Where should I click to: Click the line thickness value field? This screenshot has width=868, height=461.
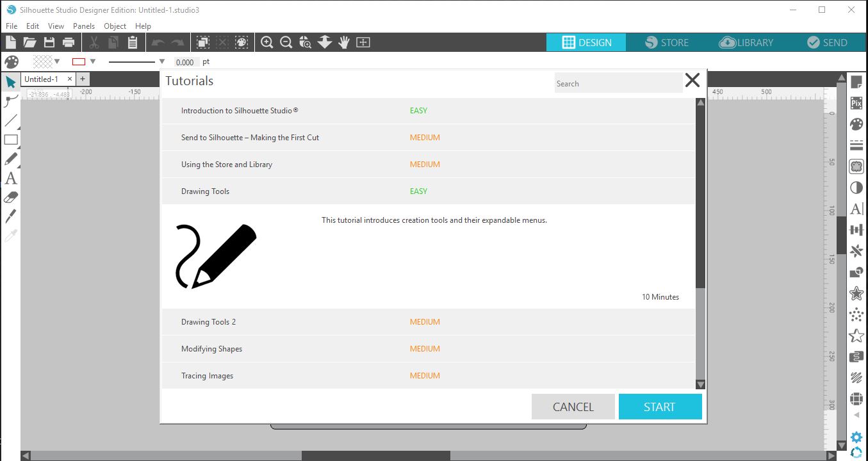click(x=185, y=62)
